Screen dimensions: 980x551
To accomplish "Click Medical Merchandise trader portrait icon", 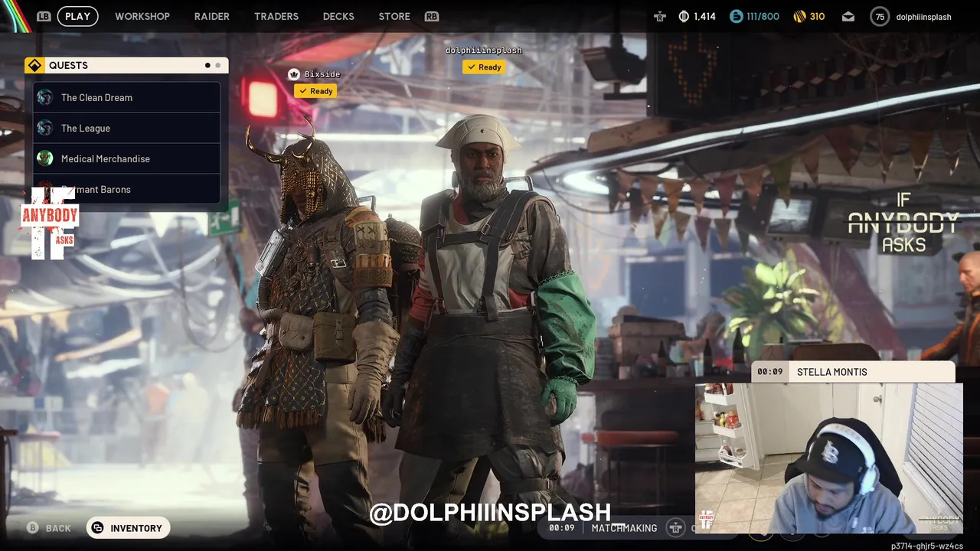I will [45, 158].
